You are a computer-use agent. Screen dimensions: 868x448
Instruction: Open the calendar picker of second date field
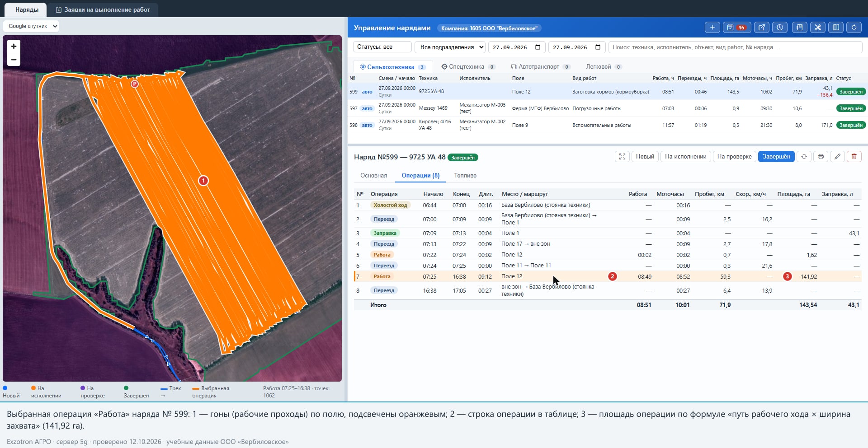point(598,47)
